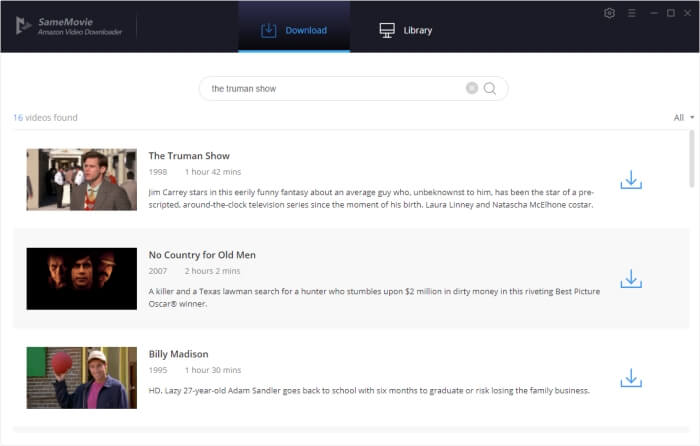Download No Country for Old Men
This screenshot has width=700, height=446.
(x=630, y=279)
